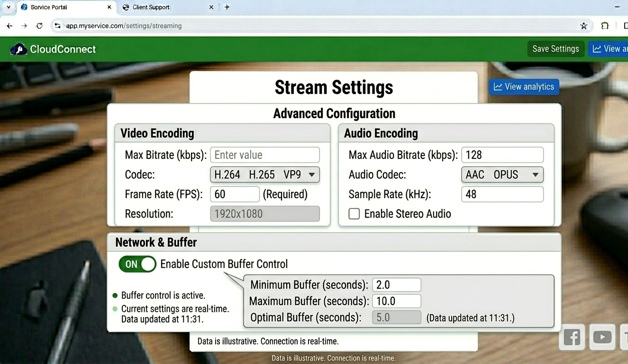Open the Facebook icon link

click(x=572, y=337)
